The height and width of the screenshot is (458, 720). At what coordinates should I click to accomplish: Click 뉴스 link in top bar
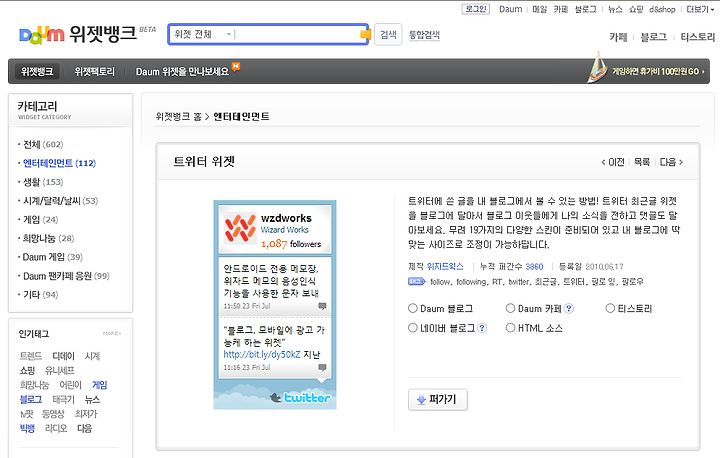(615, 9)
